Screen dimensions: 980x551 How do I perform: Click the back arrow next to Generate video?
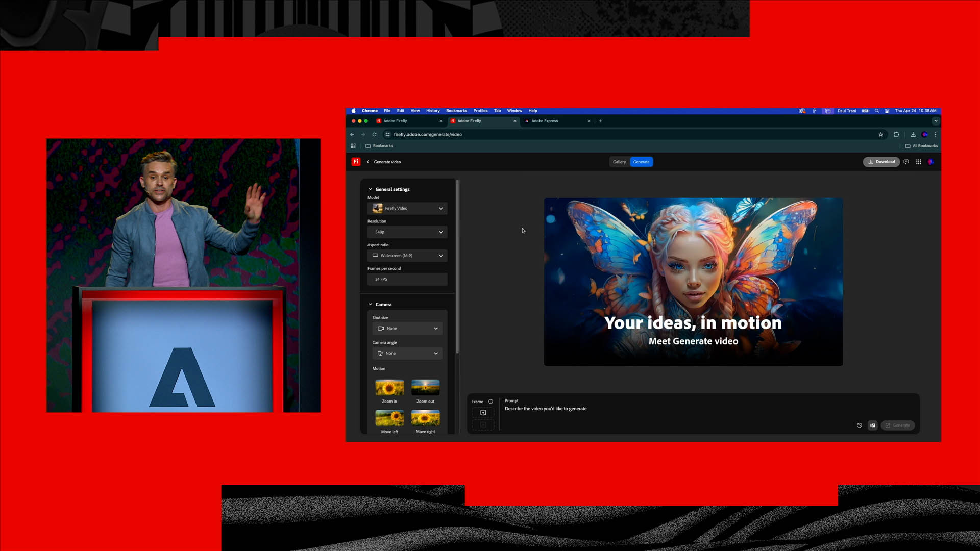tap(368, 162)
